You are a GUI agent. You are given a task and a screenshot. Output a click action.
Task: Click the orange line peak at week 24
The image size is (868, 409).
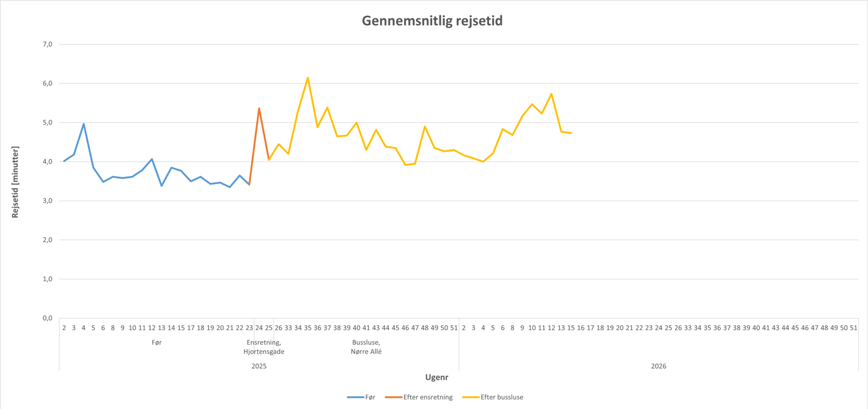point(259,108)
